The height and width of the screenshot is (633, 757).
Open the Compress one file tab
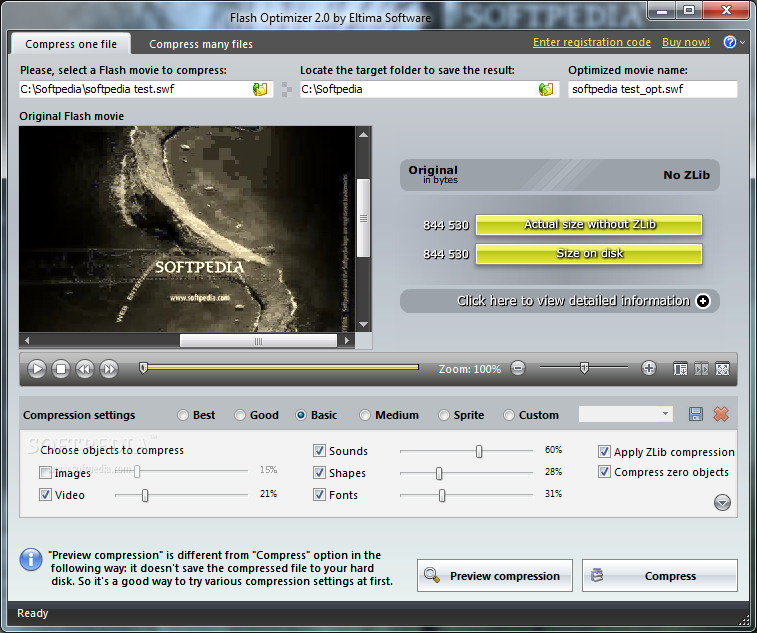point(71,44)
